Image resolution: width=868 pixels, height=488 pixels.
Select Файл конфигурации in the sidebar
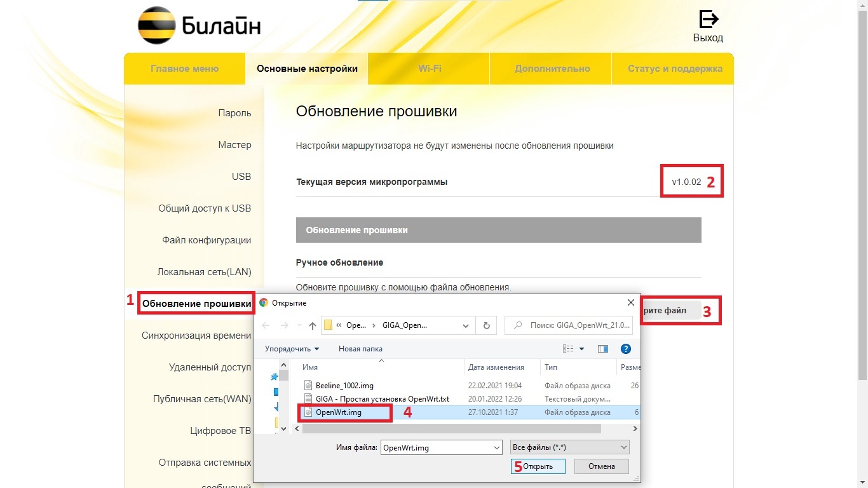coord(207,240)
